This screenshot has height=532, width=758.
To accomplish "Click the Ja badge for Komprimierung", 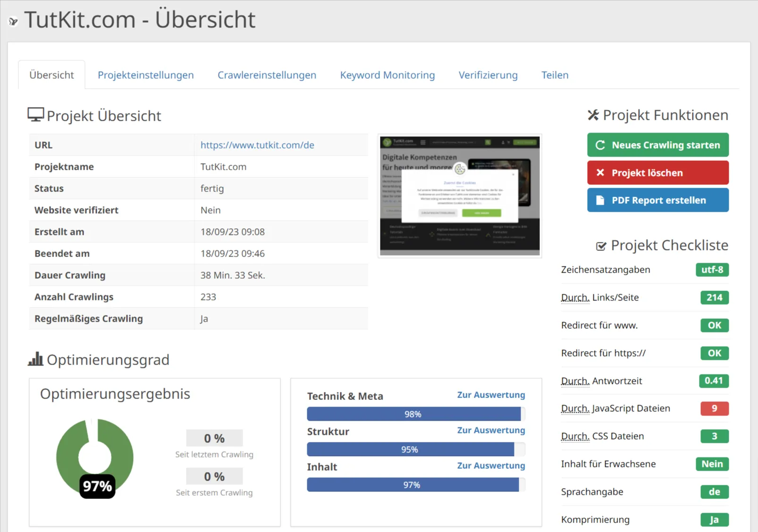I will coord(715,520).
